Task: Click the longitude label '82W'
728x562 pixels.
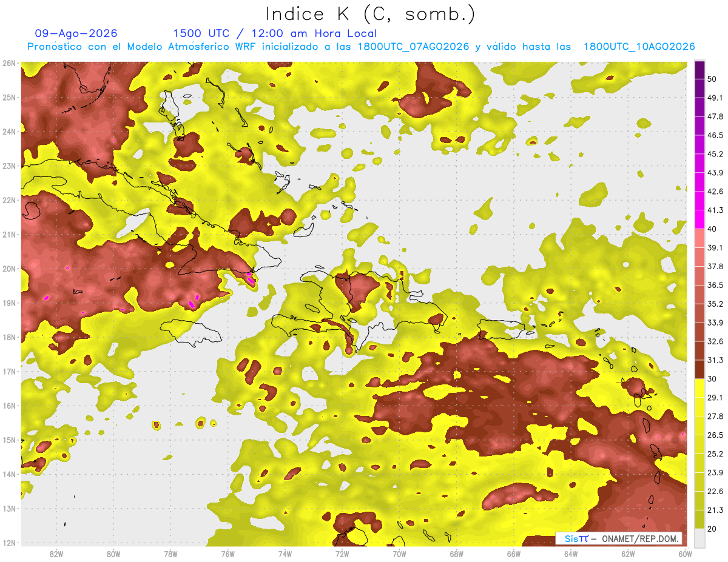Action: click(x=56, y=554)
